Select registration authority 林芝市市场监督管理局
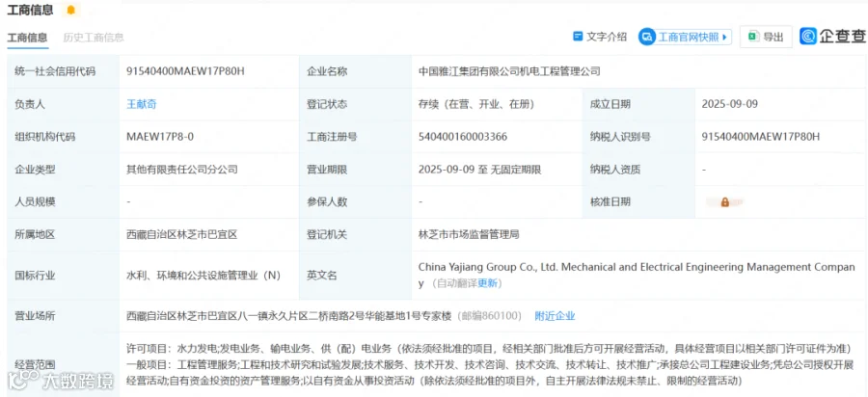Screen dimensions: 868x397 (469, 234)
